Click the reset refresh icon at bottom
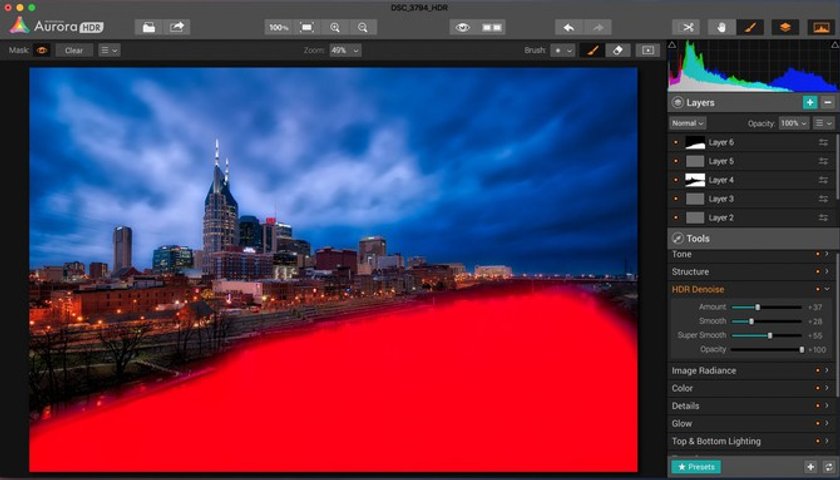This screenshot has width=840, height=480. click(829, 467)
